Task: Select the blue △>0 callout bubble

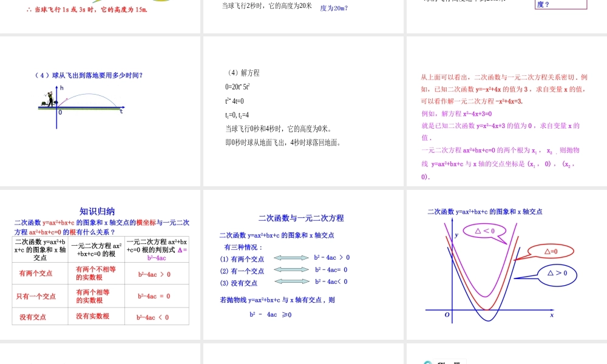Action: click(559, 274)
